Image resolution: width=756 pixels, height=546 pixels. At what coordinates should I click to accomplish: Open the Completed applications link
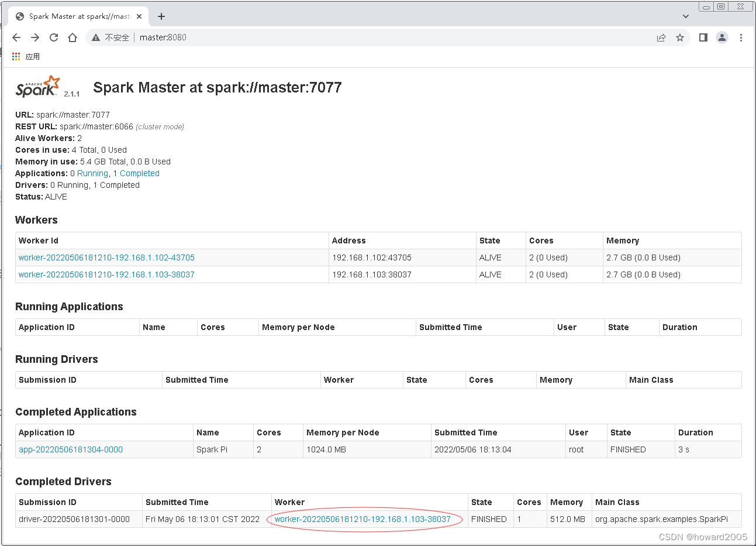[140, 173]
